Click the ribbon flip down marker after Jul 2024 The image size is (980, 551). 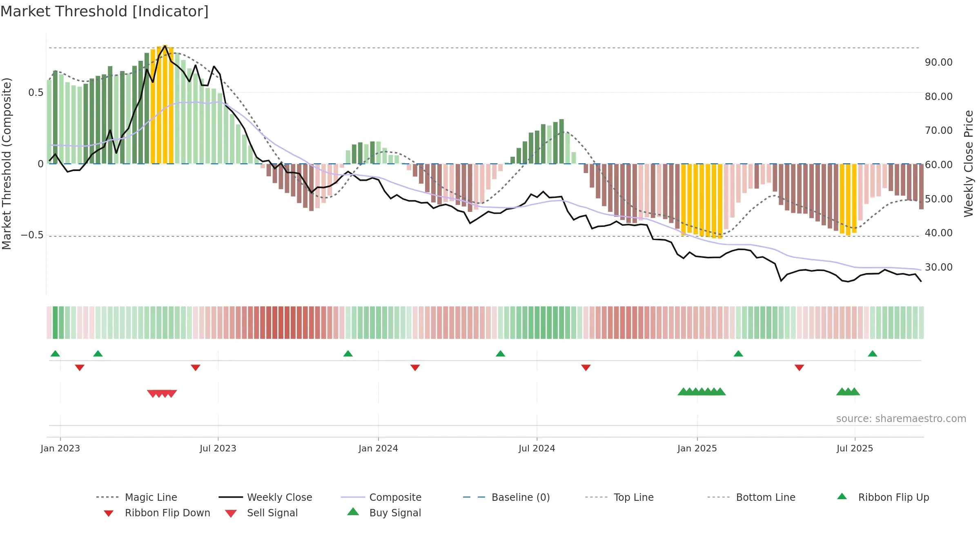[x=586, y=368]
